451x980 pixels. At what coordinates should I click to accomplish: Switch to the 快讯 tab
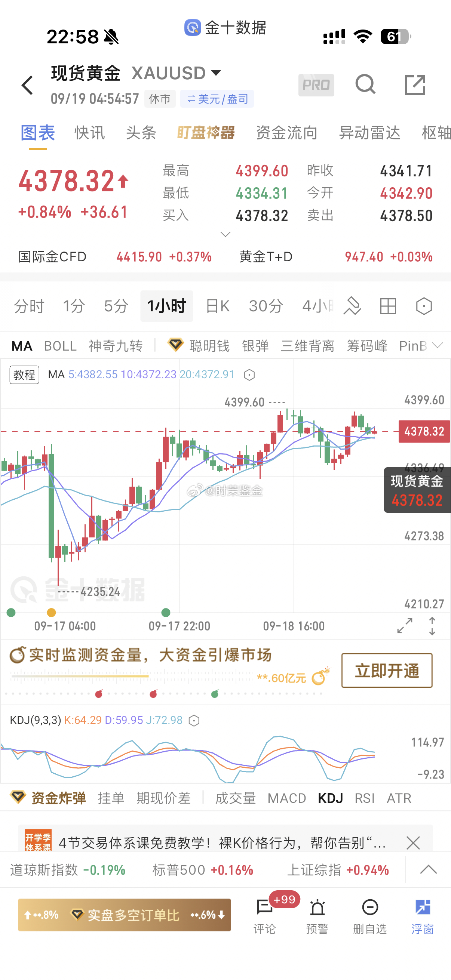89,133
